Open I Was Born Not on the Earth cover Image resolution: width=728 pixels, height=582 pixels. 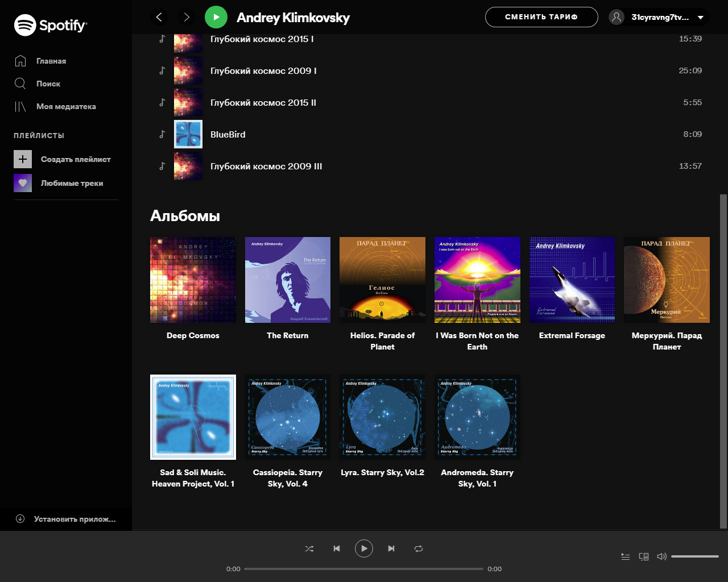(477, 280)
